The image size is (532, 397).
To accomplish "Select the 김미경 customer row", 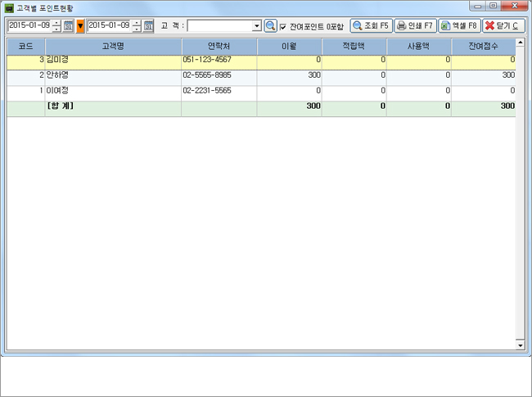I will pyautogui.click(x=113, y=61).
